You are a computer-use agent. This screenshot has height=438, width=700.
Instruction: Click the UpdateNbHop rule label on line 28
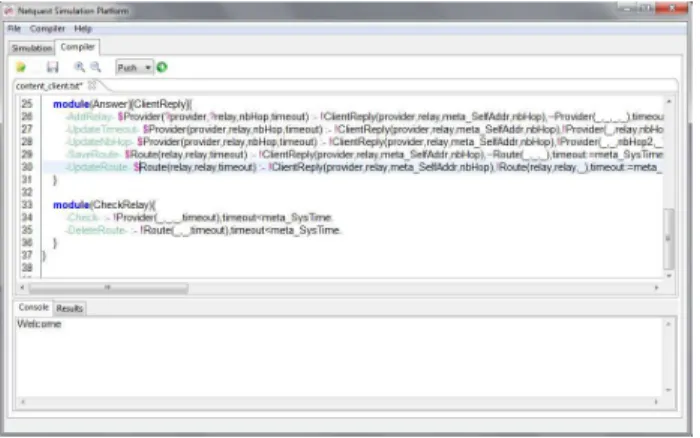pyautogui.click(x=99, y=142)
